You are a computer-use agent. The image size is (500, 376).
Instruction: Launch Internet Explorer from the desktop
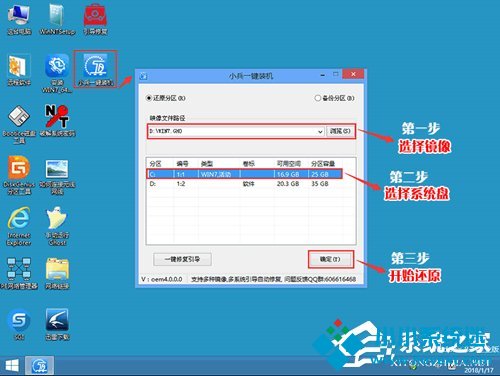(x=19, y=227)
